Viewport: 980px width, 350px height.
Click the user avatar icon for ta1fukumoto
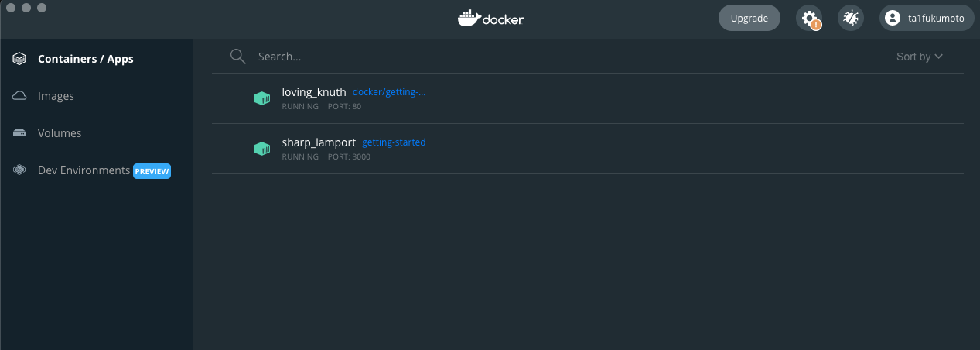click(893, 18)
